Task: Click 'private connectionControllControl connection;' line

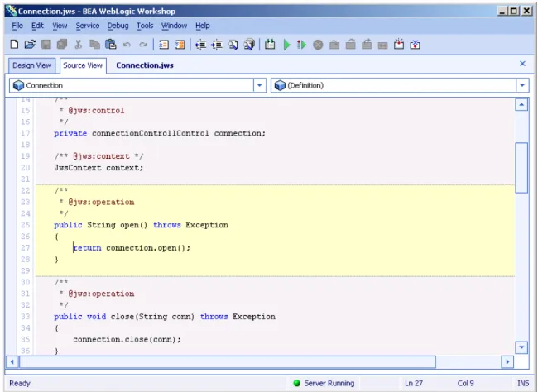Action: [160, 133]
